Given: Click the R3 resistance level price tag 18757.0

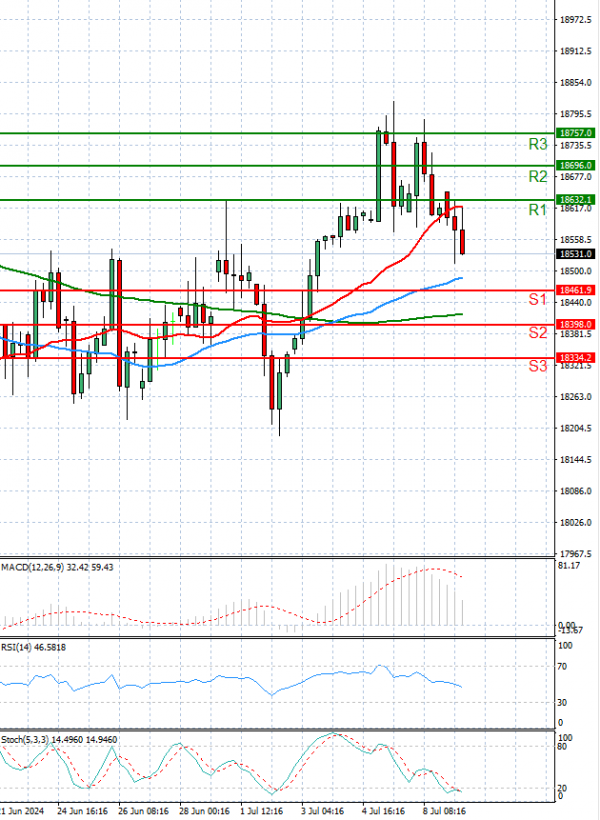Looking at the screenshot, I should (x=575, y=133).
